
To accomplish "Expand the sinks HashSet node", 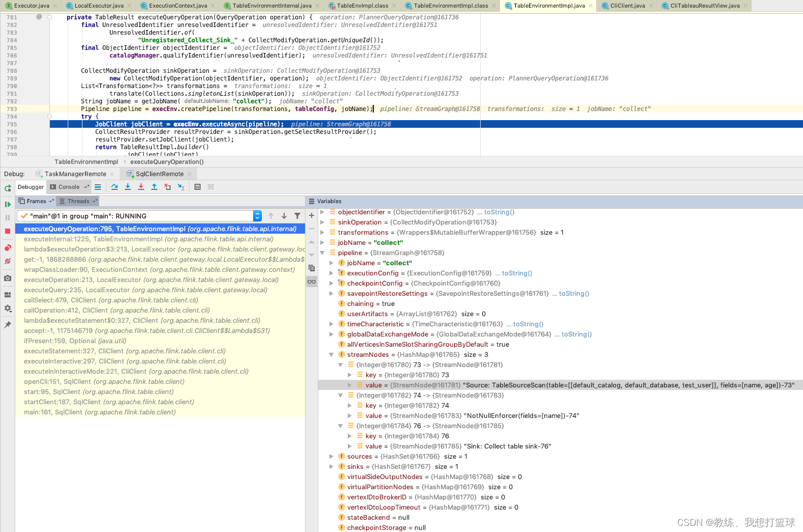I will pos(331,467).
